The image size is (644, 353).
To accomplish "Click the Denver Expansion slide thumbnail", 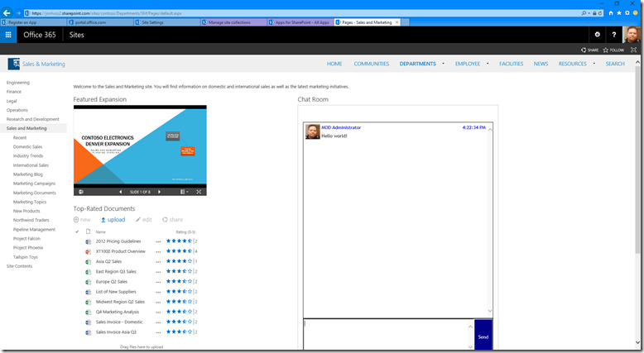I will 140,146.
